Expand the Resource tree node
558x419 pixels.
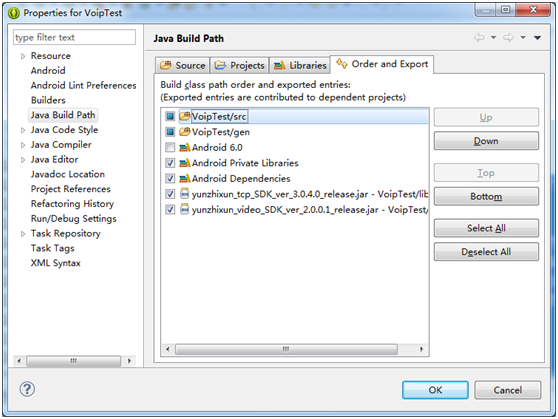pos(23,56)
